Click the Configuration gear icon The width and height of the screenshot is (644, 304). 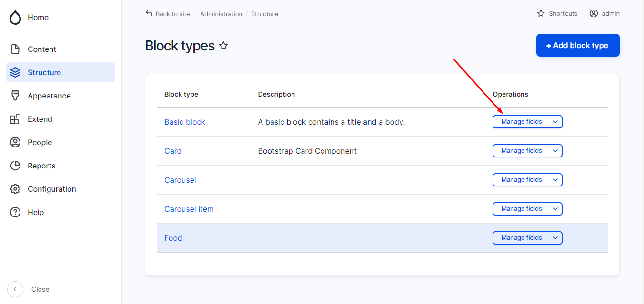click(15, 189)
